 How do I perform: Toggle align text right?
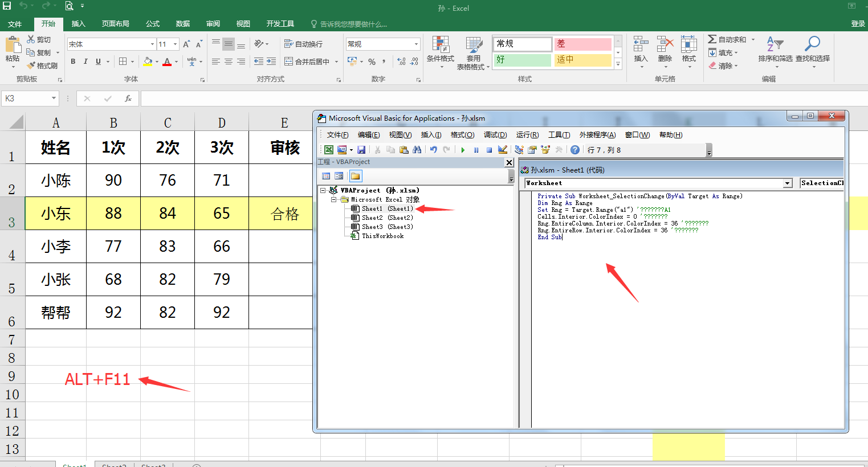[241, 62]
